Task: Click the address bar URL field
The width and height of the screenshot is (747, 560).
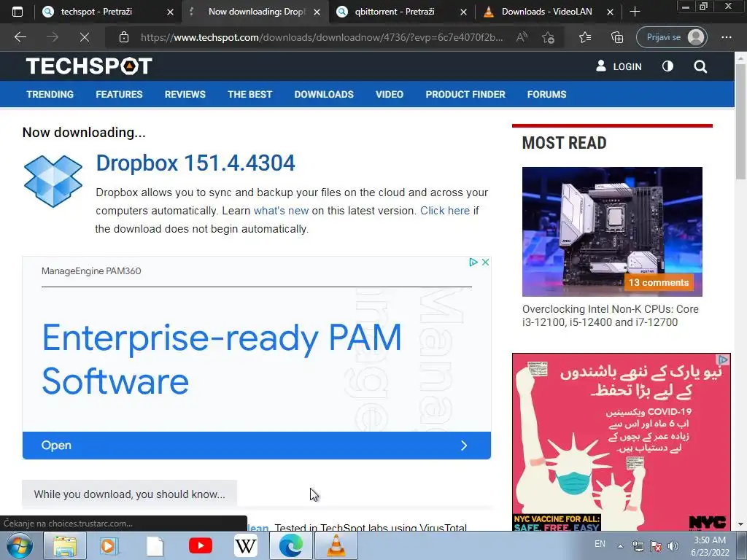Action: 322,37
